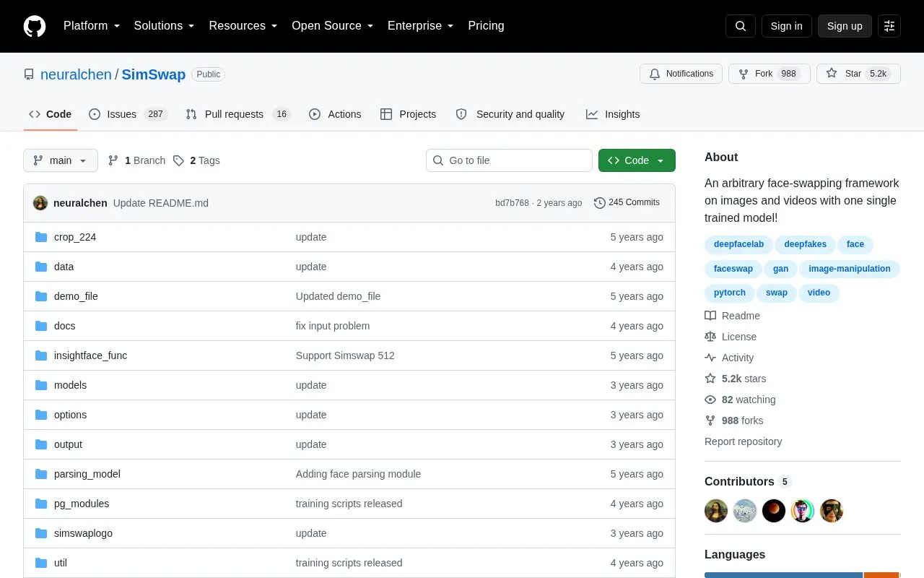Open the appearance settings icon button
924x578 pixels.
coord(889,26)
